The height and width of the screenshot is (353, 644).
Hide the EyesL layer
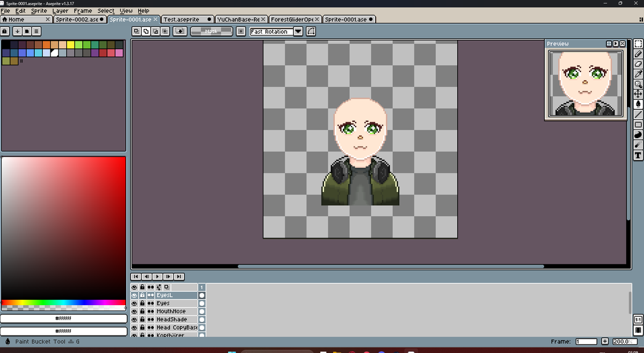(135, 296)
